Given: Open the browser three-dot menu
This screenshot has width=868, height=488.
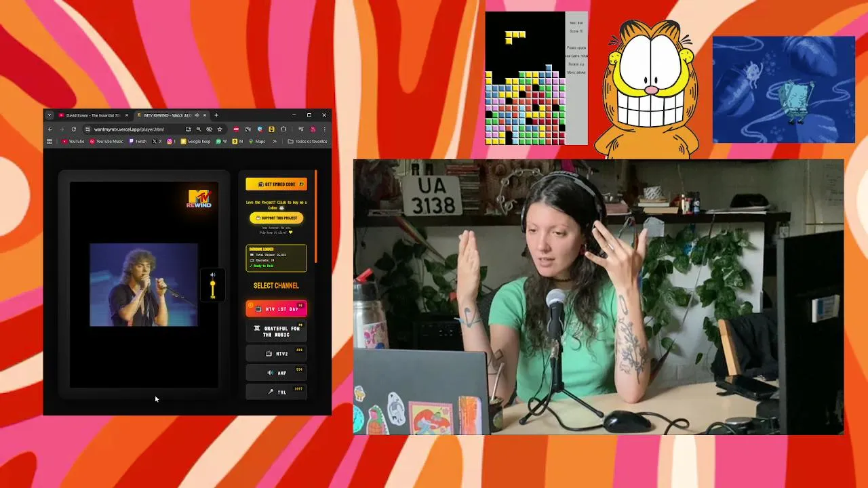Looking at the screenshot, I should coord(325,129).
